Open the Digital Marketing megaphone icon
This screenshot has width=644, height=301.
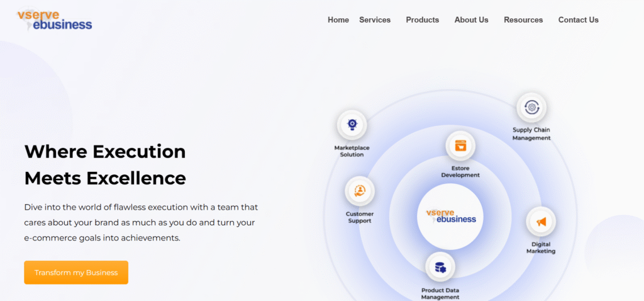pos(541,222)
